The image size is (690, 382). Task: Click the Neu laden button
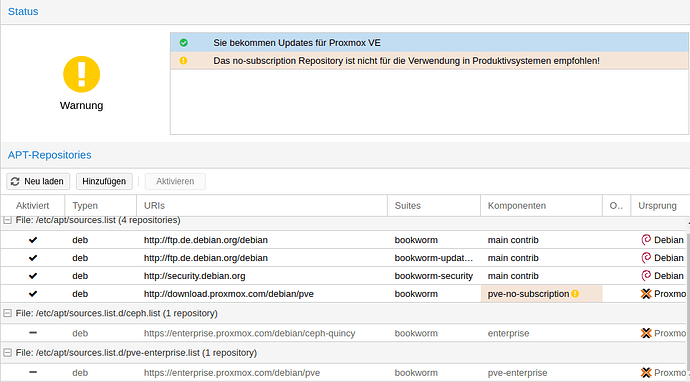[38, 181]
